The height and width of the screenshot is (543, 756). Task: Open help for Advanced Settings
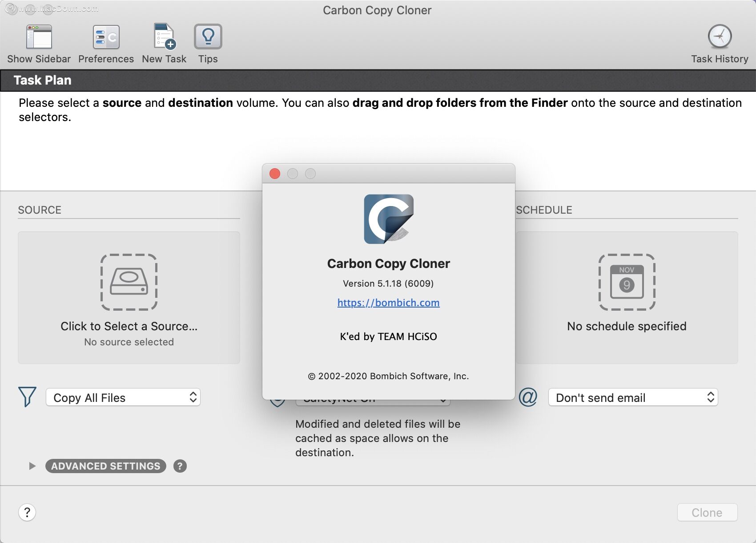click(x=180, y=466)
